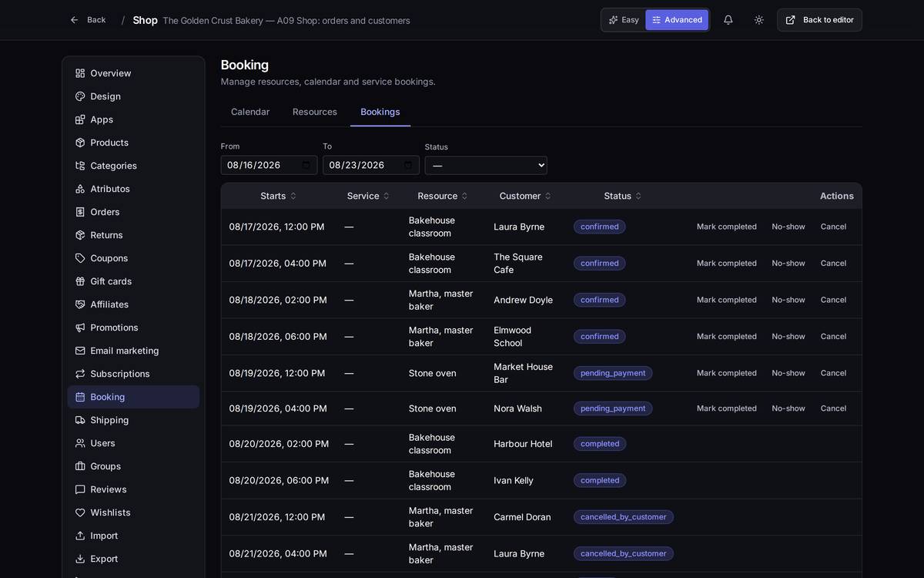Open Orders in the sidebar menu
Image resolution: width=924 pixels, height=578 pixels.
tap(133, 212)
